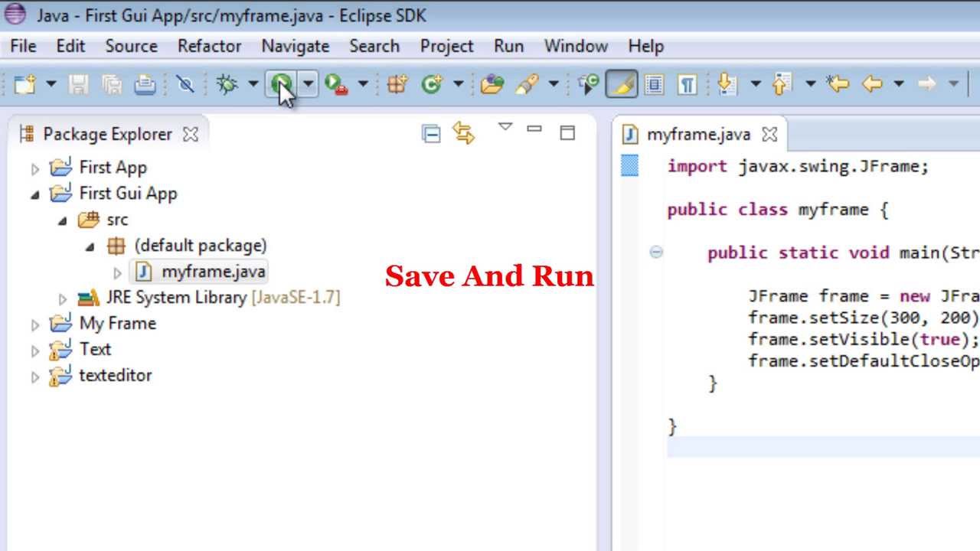Toggle Block Selection Mode icon

point(655,83)
